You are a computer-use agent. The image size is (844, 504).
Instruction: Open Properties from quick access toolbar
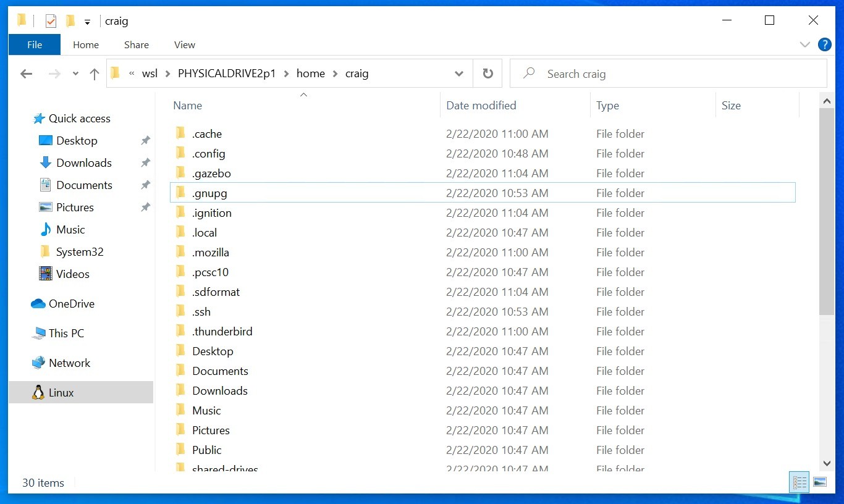[x=49, y=20]
